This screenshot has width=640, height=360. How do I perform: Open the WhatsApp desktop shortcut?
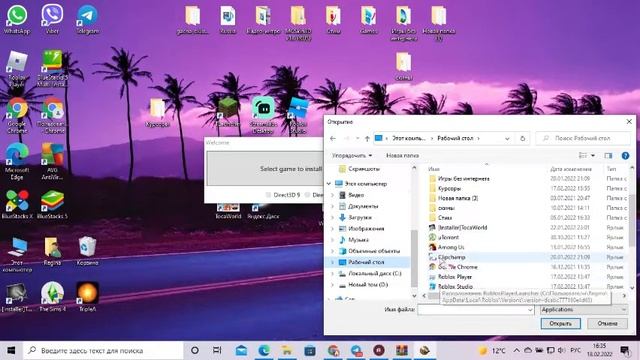(x=17, y=20)
